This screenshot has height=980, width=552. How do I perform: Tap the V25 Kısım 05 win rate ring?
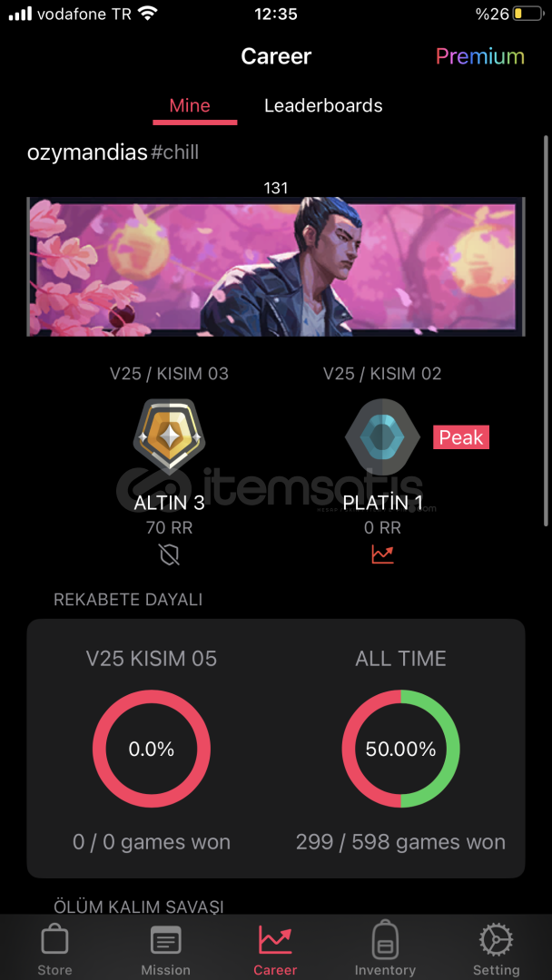pos(152,749)
